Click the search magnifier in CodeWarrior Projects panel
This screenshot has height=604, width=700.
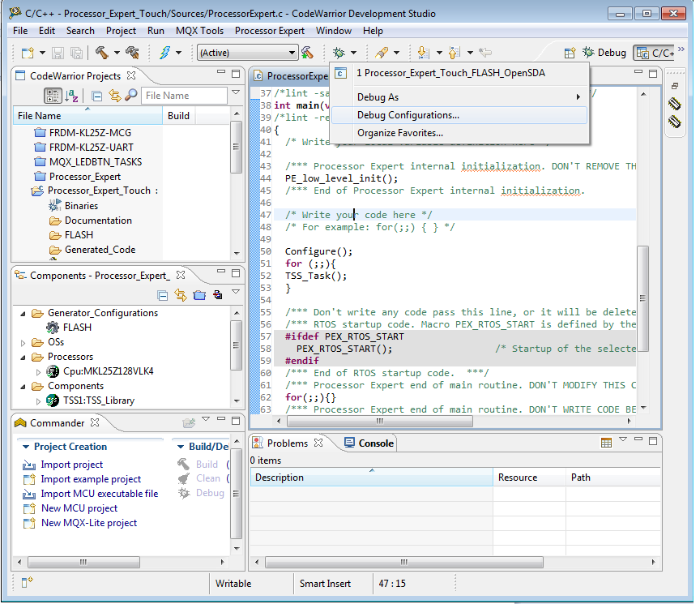(130, 94)
